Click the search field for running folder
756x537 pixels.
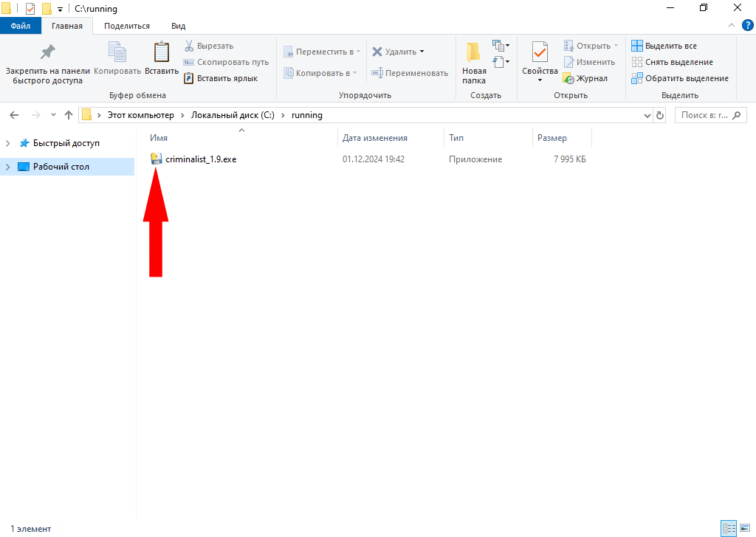point(704,115)
